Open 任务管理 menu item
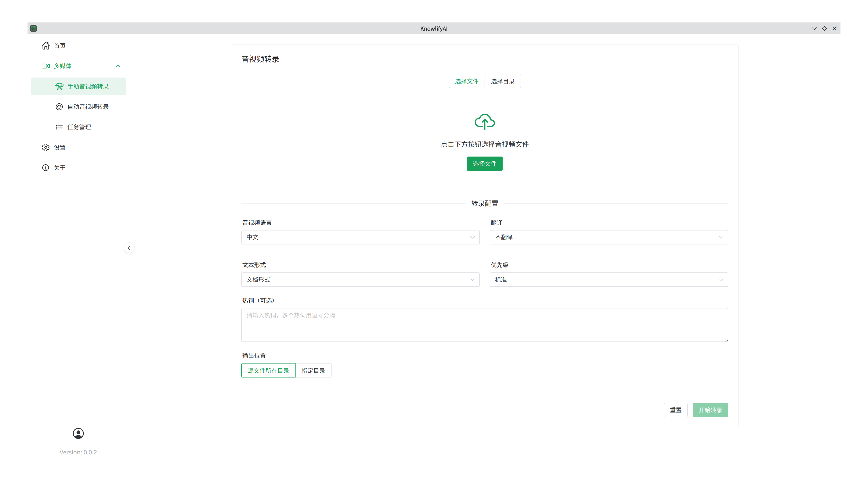This screenshot has height=494, width=868. coord(79,127)
